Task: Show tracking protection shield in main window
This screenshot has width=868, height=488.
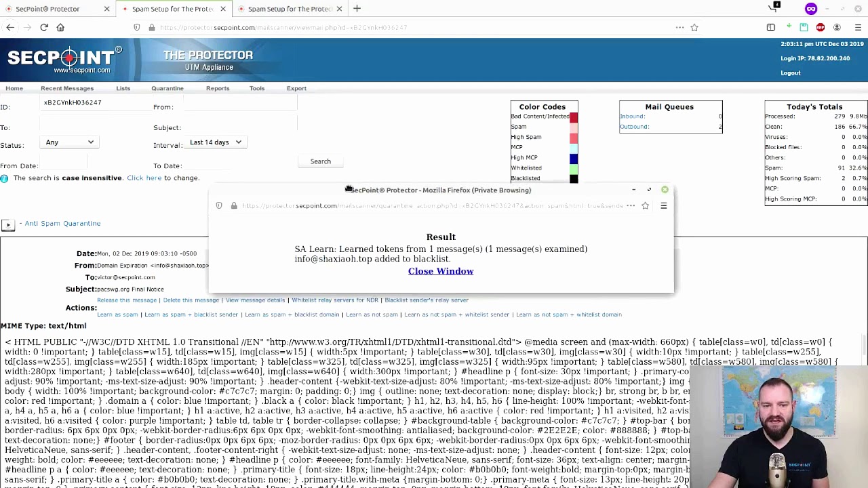Action: tap(137, 27)
